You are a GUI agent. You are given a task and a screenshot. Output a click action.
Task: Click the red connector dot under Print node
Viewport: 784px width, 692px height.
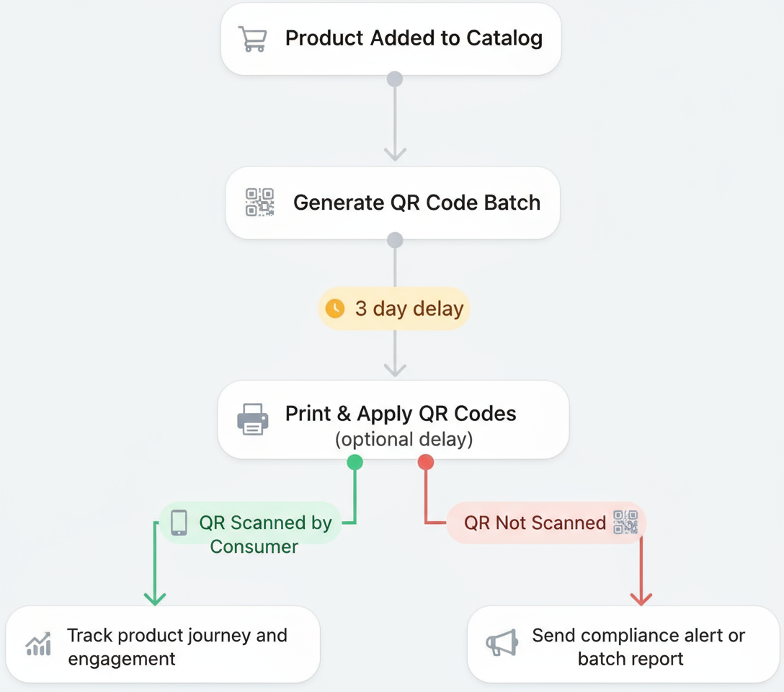[x=426, y=462]
